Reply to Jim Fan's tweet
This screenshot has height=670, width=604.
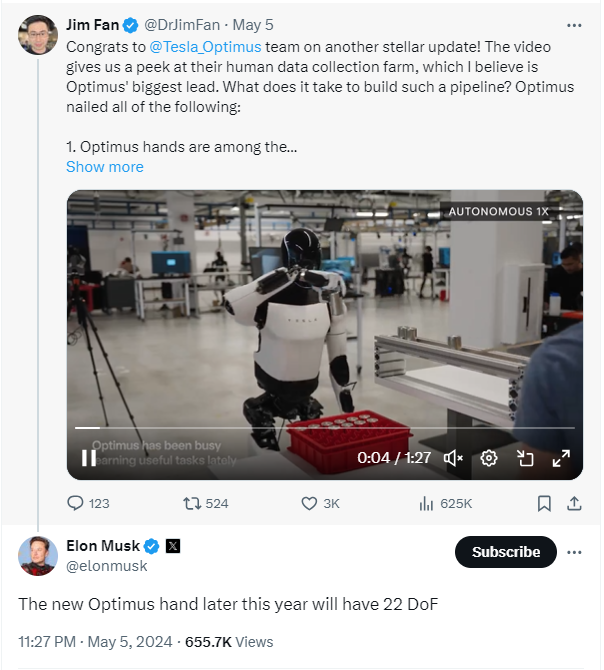click(88, 503)
